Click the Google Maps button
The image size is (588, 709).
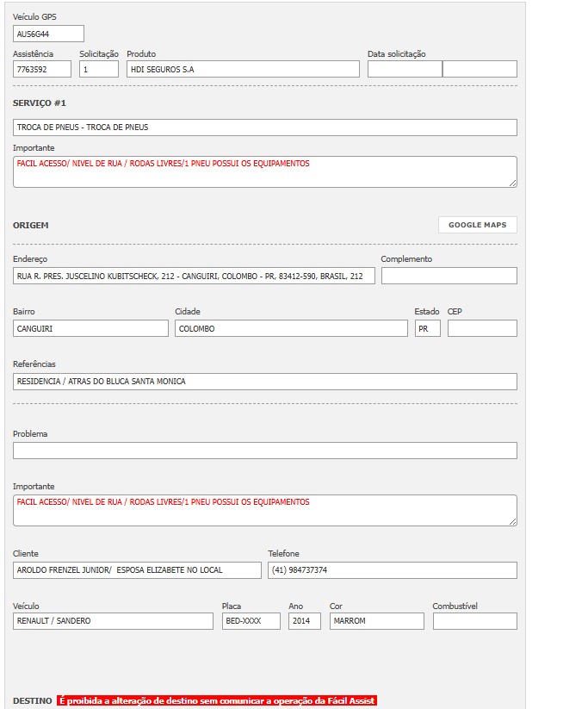point(477,225)
